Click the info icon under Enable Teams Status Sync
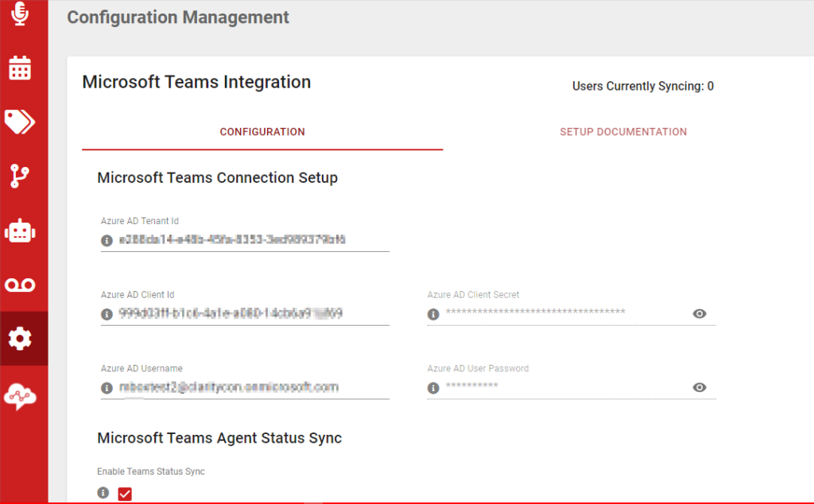Image resolution: width=814 pixels, height=504 pixels. click(103, 493)
